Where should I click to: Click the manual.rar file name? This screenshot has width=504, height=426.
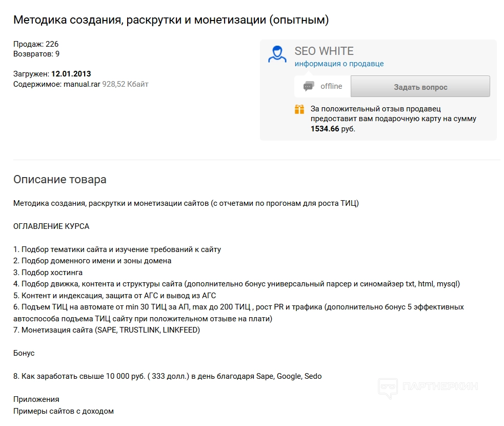point(82,84)
